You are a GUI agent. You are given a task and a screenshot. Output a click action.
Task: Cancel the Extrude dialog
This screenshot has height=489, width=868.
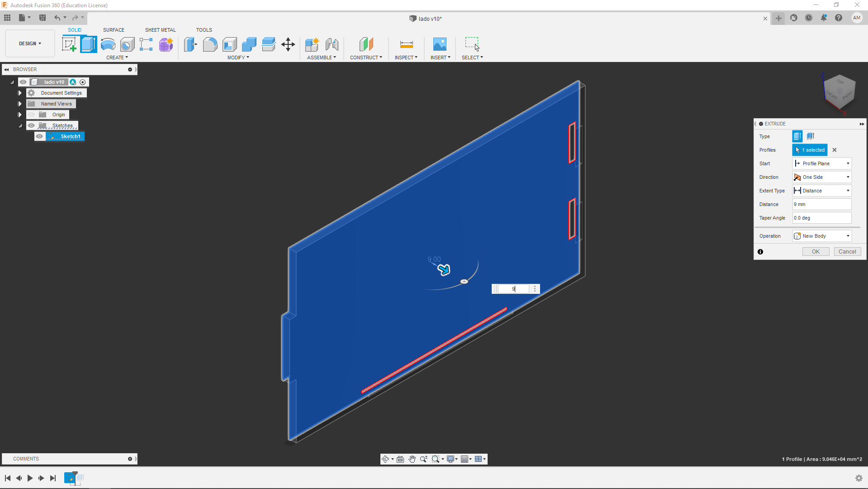point(847,252)
